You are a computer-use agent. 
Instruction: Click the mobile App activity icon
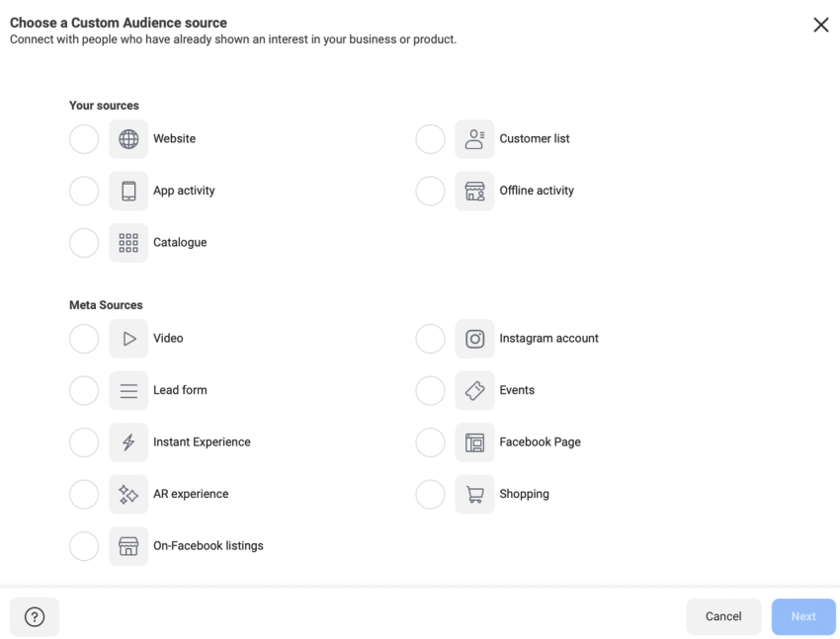click(x=128, y=191)
